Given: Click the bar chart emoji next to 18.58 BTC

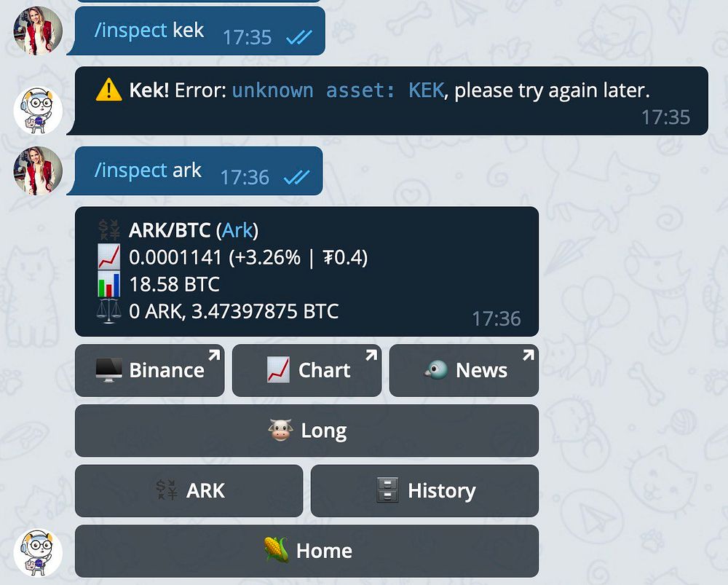Looking at the screenshot, I should click(108, 284).
